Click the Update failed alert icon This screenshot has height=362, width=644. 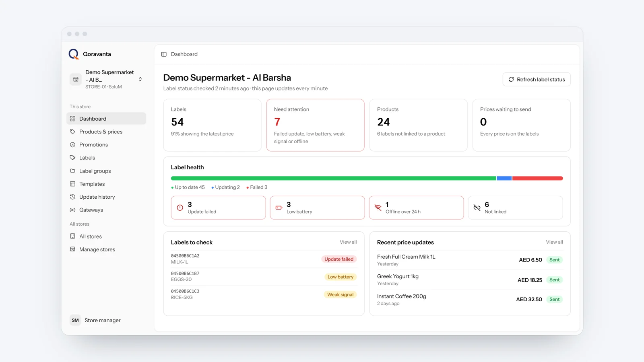point(180,208)
